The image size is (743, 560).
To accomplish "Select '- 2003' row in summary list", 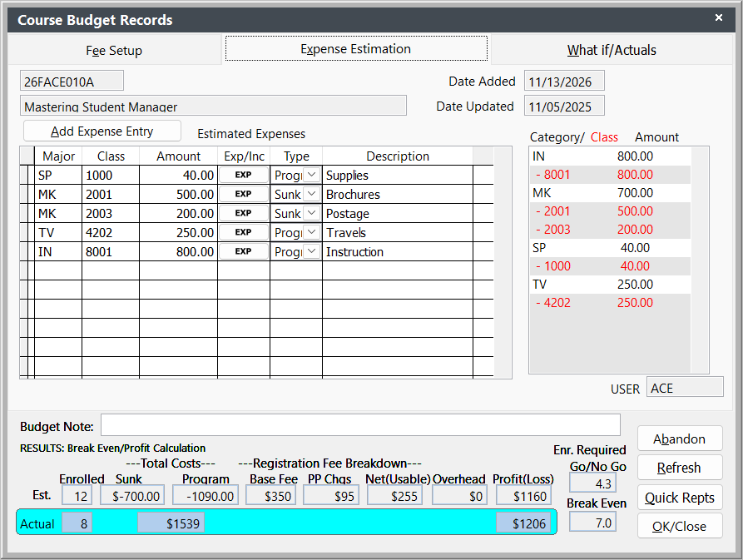I will coord(610,230).
